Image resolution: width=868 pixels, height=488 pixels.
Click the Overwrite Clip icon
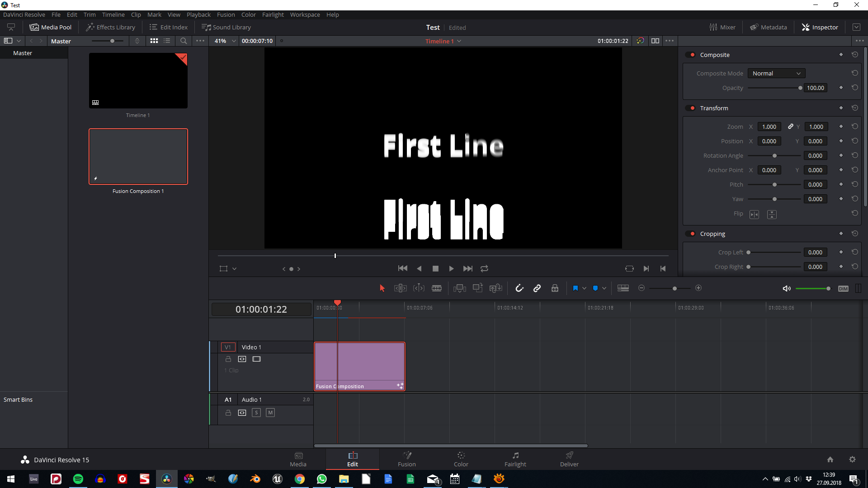(478, 288)
